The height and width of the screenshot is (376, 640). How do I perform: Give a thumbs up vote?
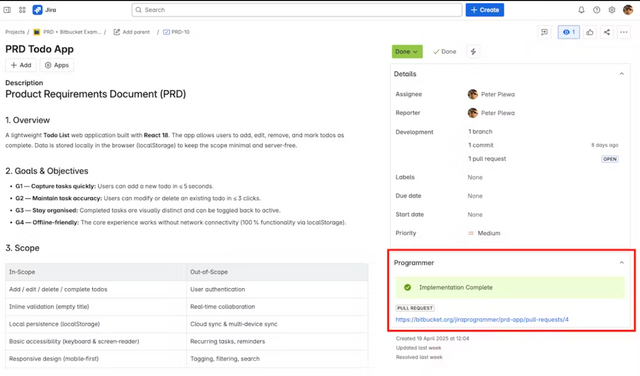tap(589, 32)
